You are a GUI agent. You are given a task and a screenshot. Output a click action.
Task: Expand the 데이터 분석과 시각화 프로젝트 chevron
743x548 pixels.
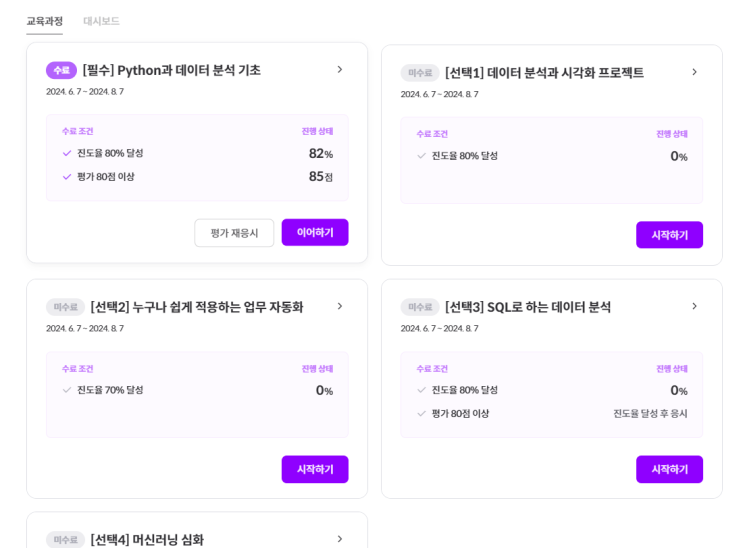[x=694, y=72]
